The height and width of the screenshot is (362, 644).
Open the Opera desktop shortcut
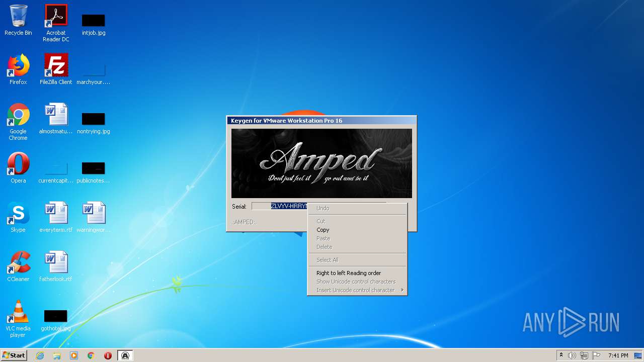coord(18,168)
